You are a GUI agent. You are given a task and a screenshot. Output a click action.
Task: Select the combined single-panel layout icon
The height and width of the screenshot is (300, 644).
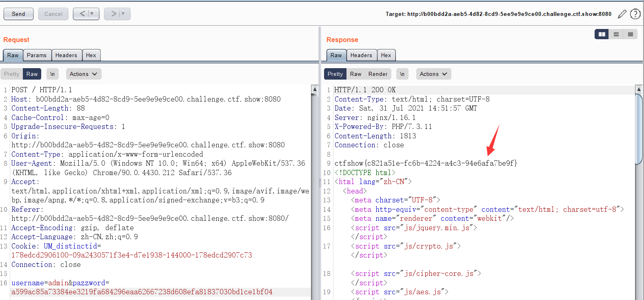tap(631, 34)
